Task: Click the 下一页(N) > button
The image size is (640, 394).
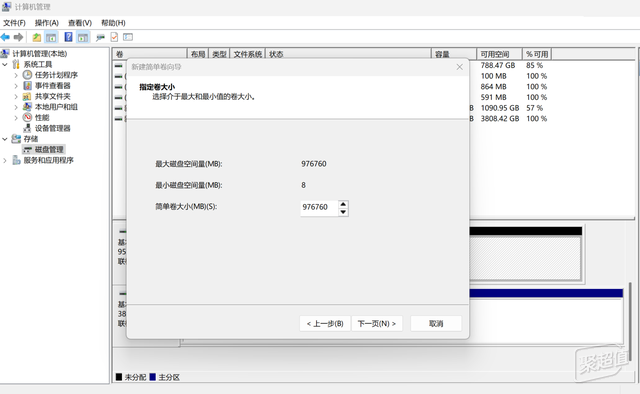Action: (x=377, y=323)
